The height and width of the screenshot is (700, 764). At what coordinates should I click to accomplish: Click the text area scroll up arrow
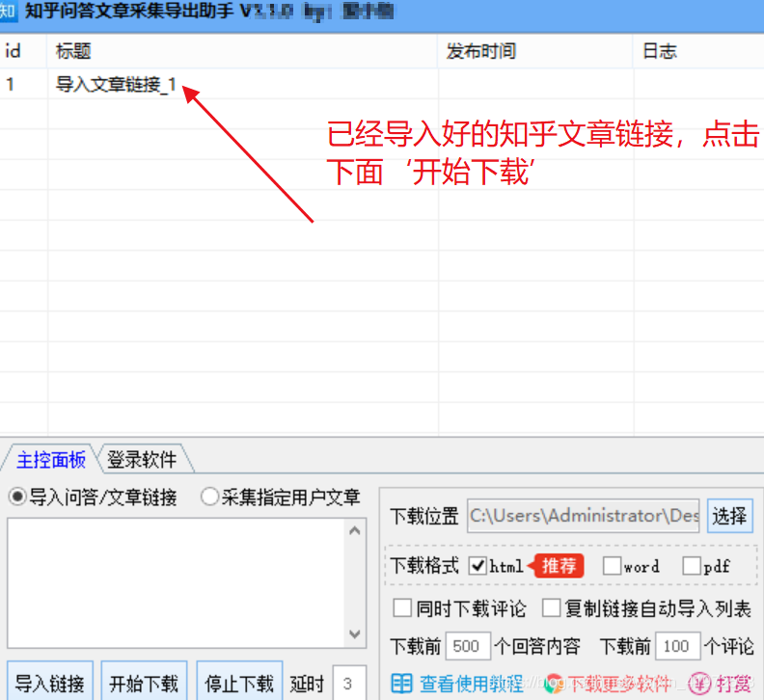(x=355, y=530)
